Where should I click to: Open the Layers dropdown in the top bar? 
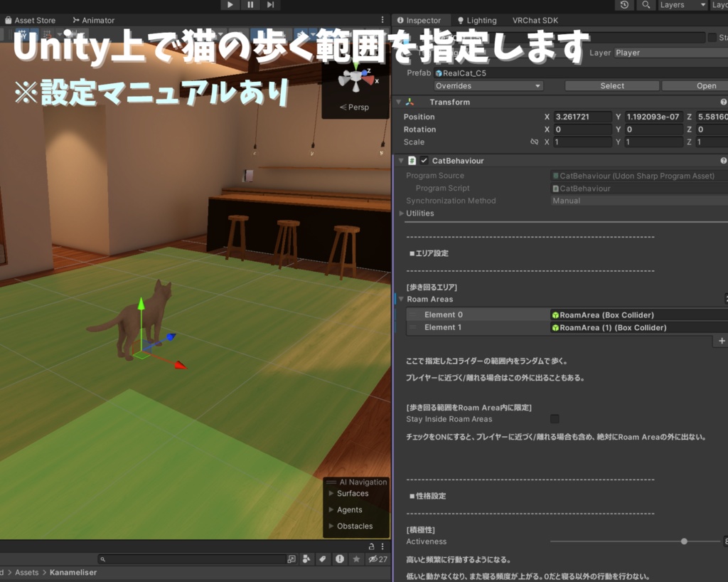682,5
